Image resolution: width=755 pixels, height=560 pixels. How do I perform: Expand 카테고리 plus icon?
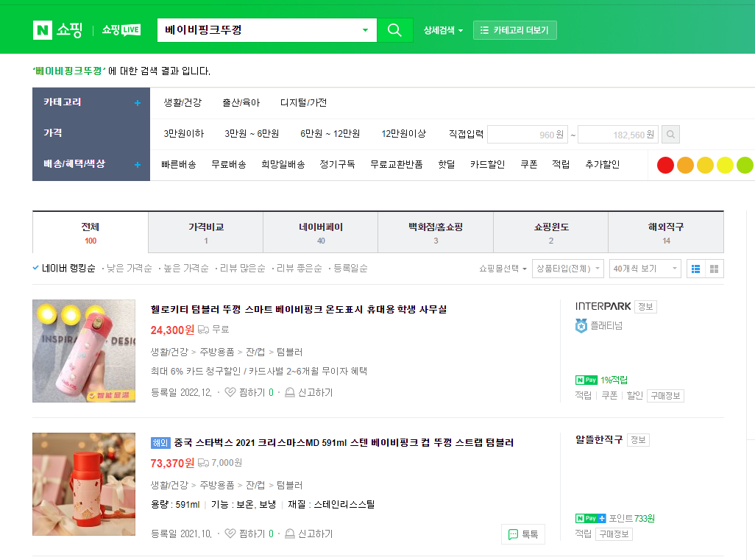137,102
